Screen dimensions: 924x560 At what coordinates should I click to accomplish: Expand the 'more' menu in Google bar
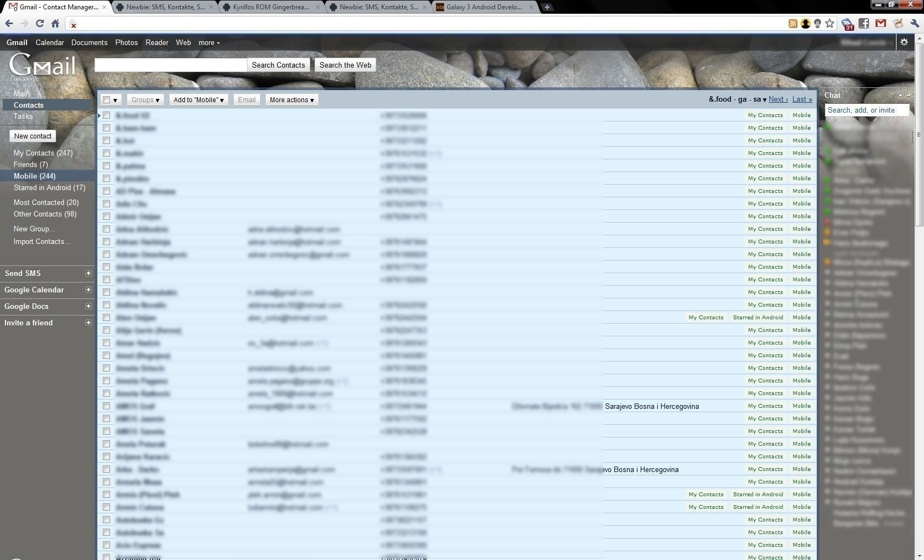coord(209,43)
